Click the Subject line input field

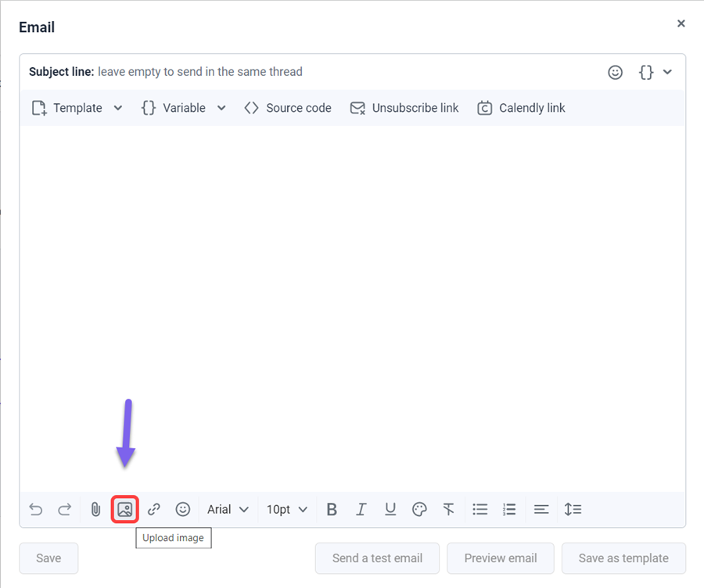coord(344,72)
